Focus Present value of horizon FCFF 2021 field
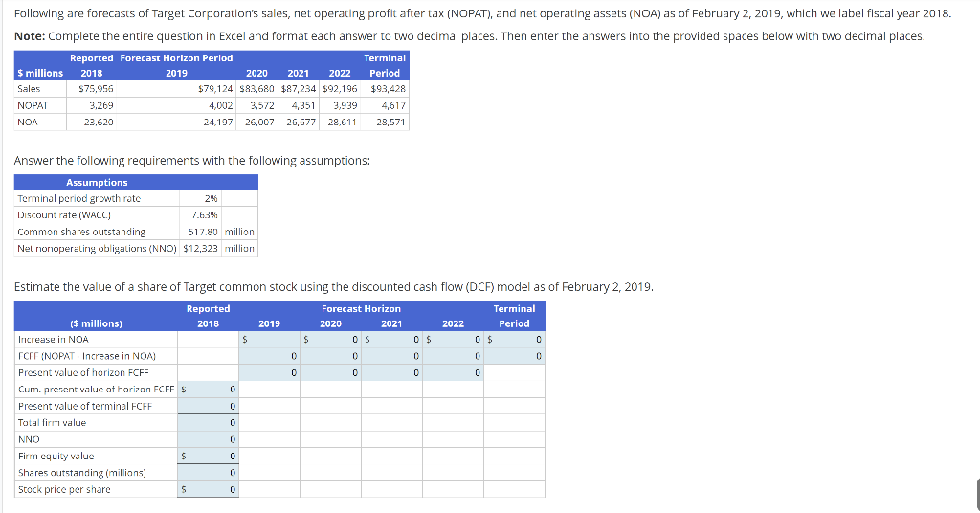 (391, 373)
